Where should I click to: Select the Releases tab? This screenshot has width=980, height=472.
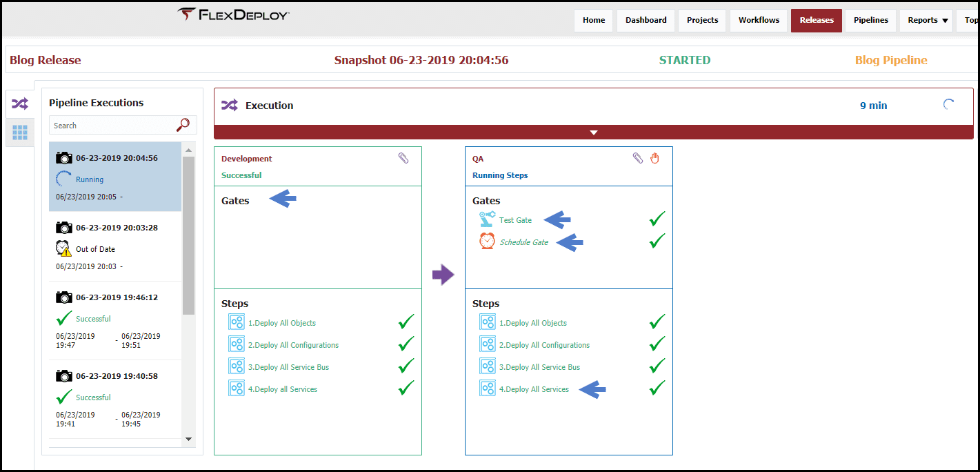coord(817,20)
